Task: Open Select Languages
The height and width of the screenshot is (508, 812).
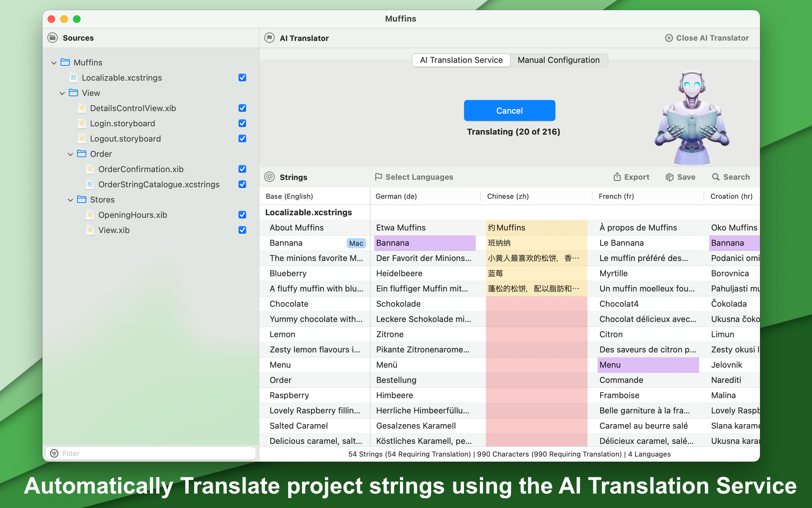Action: coord(414,177)
